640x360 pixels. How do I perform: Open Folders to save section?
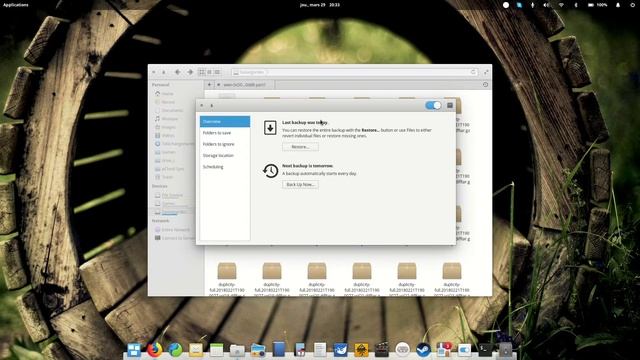(x=225, y=133)
